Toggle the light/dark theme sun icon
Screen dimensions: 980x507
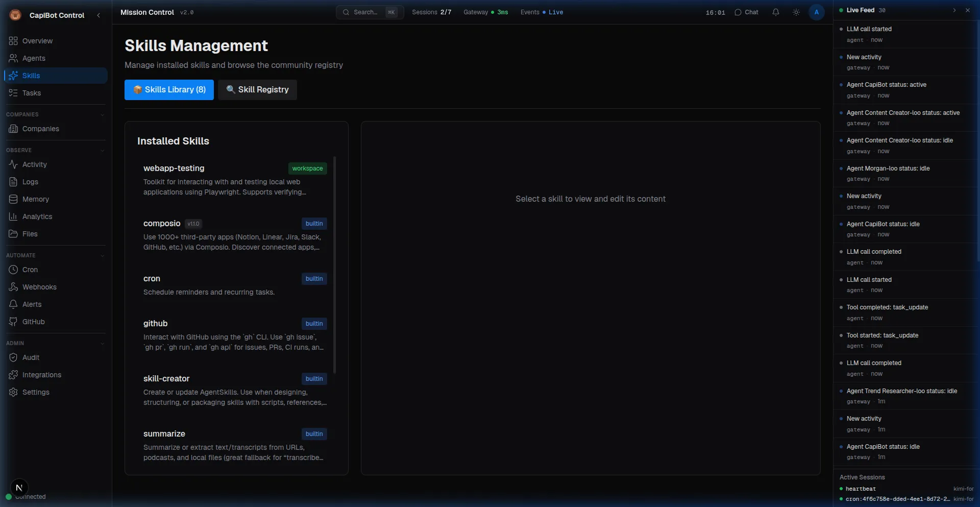coord(796,12)
